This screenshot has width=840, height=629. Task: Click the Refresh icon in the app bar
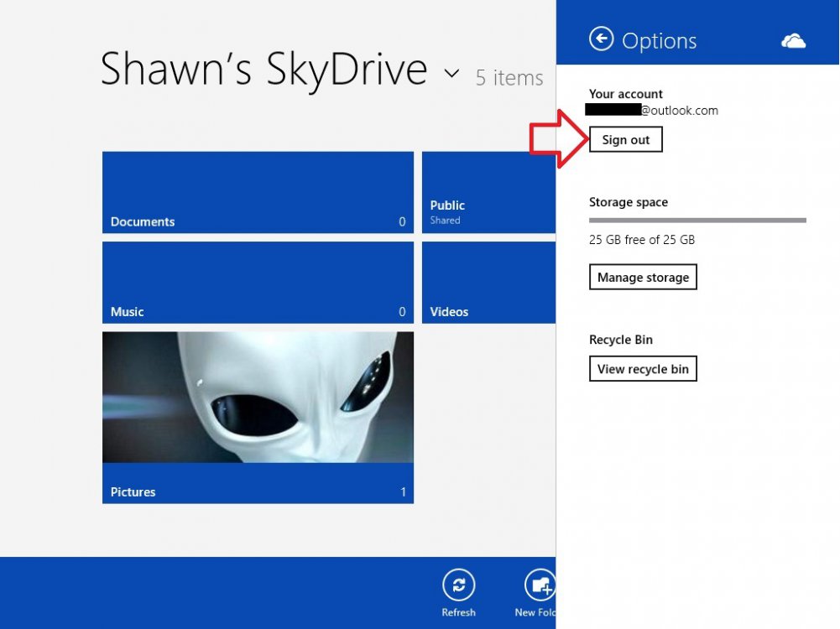pyautogui.click(x=458, y=585)
